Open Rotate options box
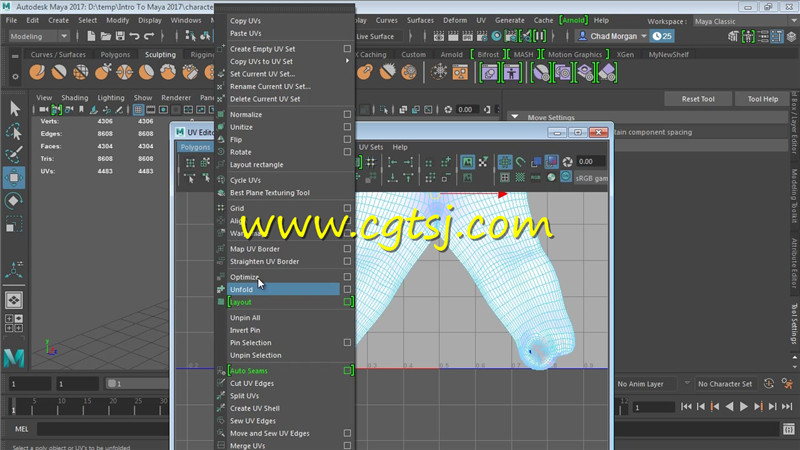This screenshot has width=800, height=450. click(x=347, y=152)
